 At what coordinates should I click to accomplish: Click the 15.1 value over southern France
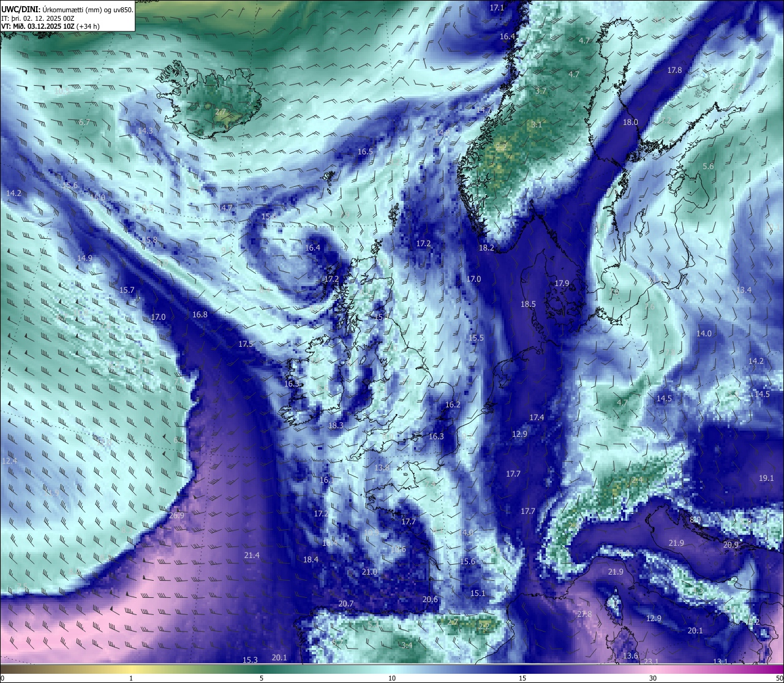(x=478, y=594)
